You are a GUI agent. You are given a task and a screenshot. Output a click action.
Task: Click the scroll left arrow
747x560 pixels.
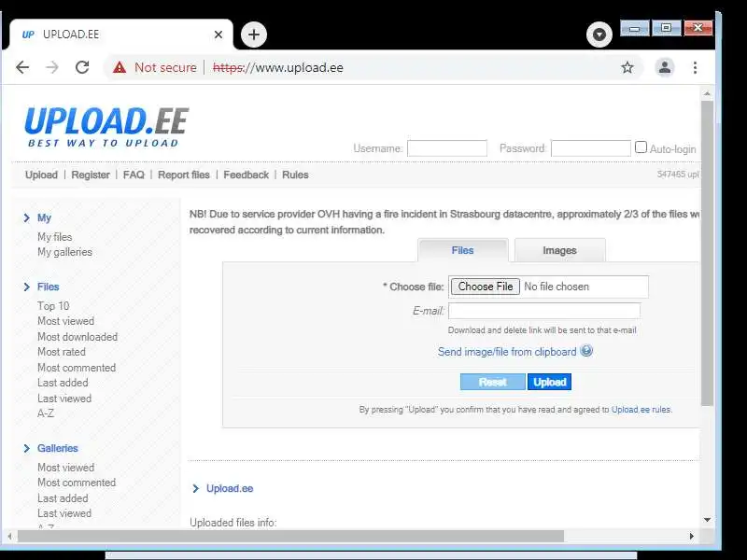coord(9,536)
